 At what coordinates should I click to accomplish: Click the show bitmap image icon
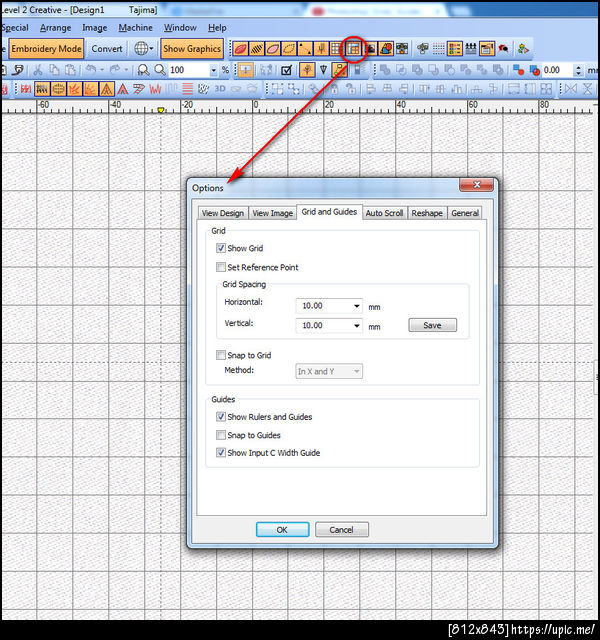(x=371, y=49)
